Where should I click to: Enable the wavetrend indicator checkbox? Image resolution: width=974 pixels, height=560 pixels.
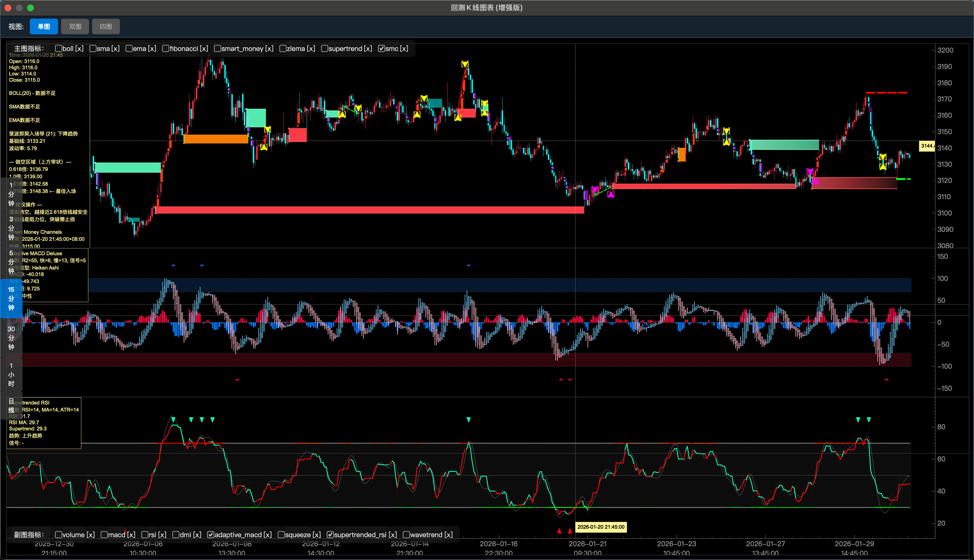406,535
